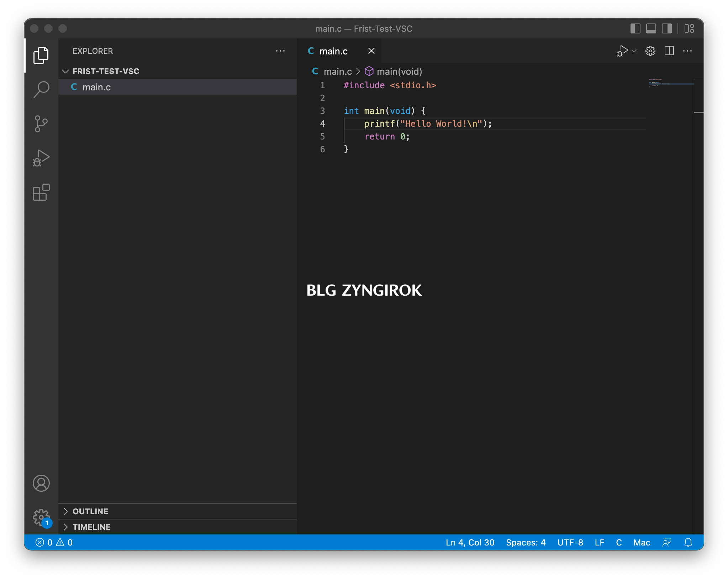Open dropdown arrow next to Run button
Viewport: 728px width, 580px height.
pyautogui.click(x=634, y=51)
